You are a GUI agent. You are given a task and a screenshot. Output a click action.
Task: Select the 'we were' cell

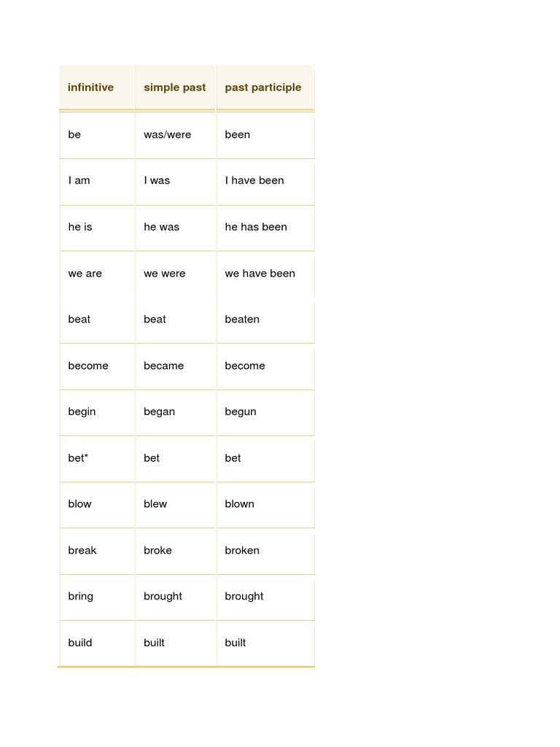[x=164, y=274]
